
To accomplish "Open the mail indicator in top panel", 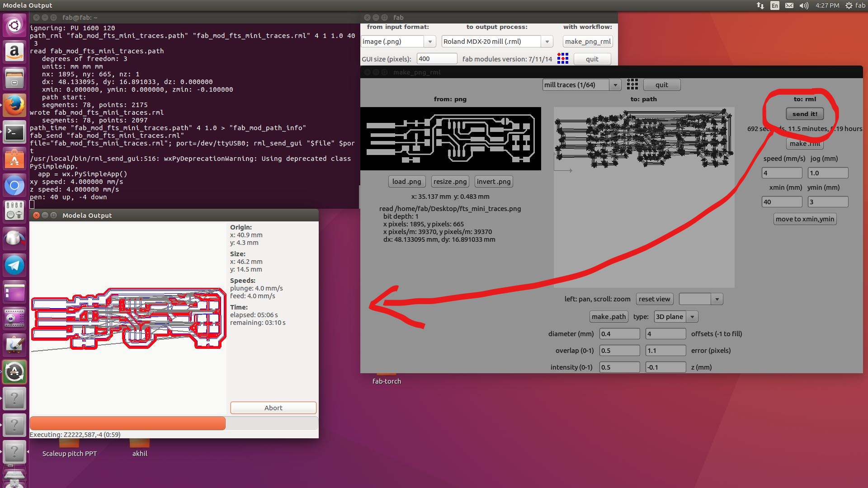I will (x=789, y=5).
